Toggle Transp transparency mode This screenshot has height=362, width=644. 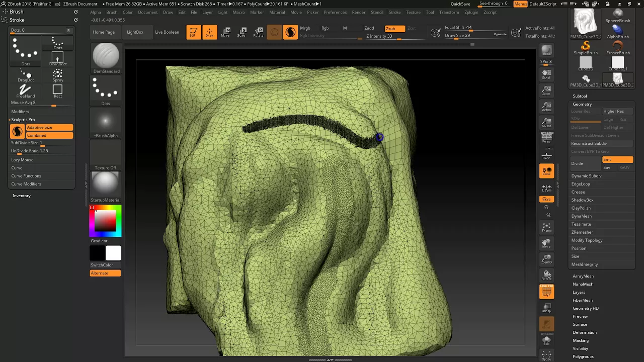point(546,308)
